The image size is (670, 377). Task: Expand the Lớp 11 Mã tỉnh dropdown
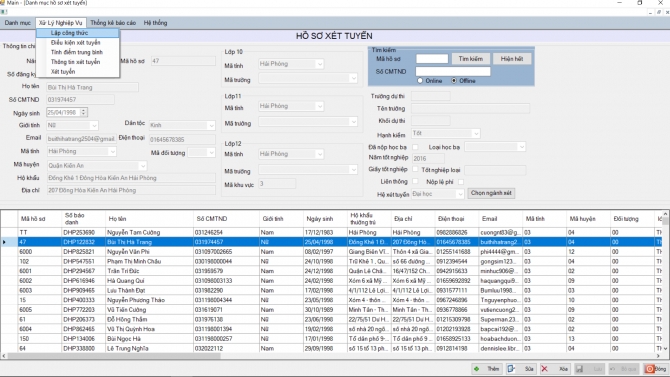[319, 106]
